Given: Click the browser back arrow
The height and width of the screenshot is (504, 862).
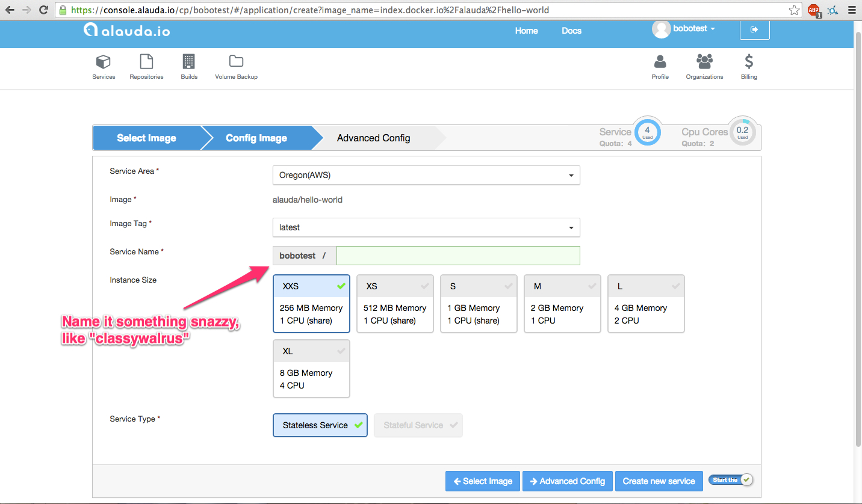Looking at the screenshot, I should point(10,10).
